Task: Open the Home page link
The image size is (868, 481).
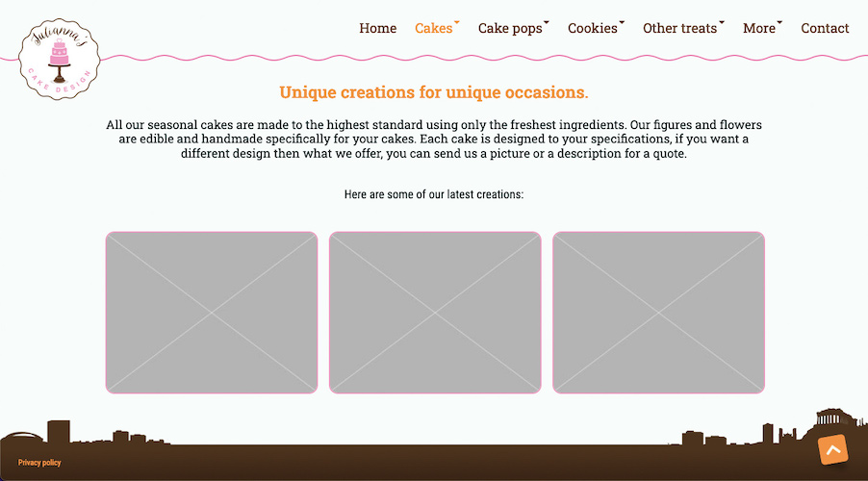Action: tap(377, 28)
